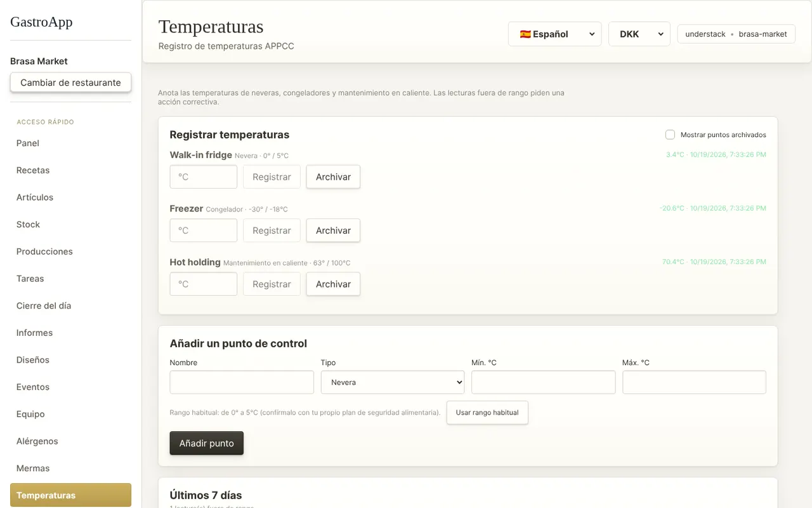The width and height of the screenshot is (812, 508).
Task: Select the active Temperaturas sidebar item
Action: click(70, 495)
